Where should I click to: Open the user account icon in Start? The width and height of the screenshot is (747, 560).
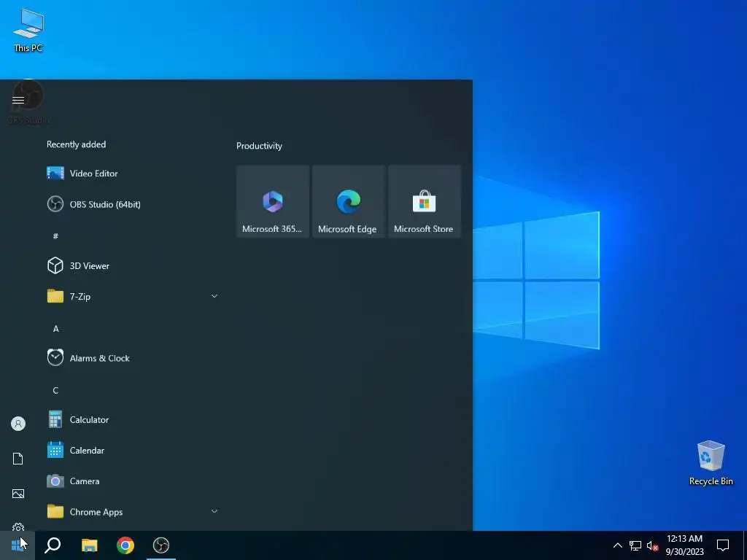(18, 424)
